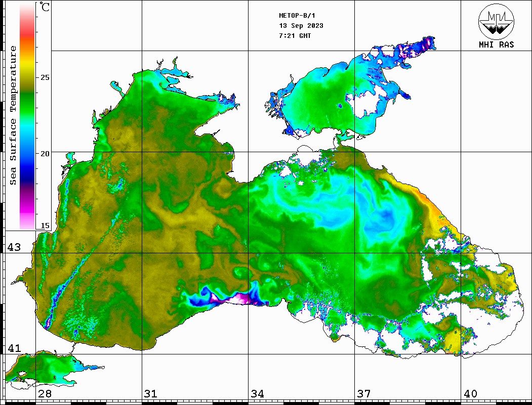
Task: Click latitude label '43'
Action: (x=14, y=247)
